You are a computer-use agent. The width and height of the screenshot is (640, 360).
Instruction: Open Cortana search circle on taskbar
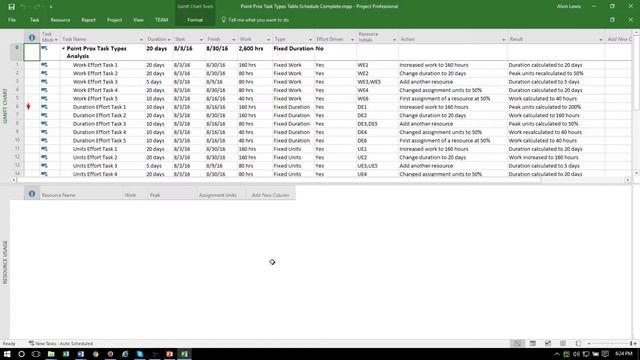coord(21,354)
